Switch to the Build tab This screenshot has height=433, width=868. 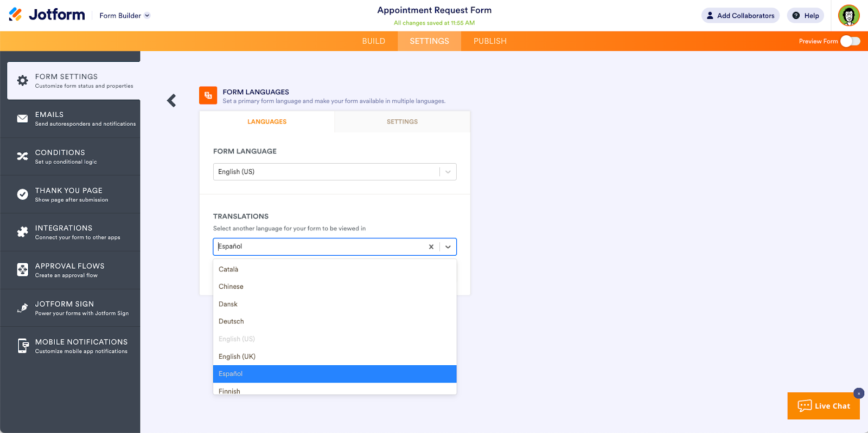pos(374,41)
